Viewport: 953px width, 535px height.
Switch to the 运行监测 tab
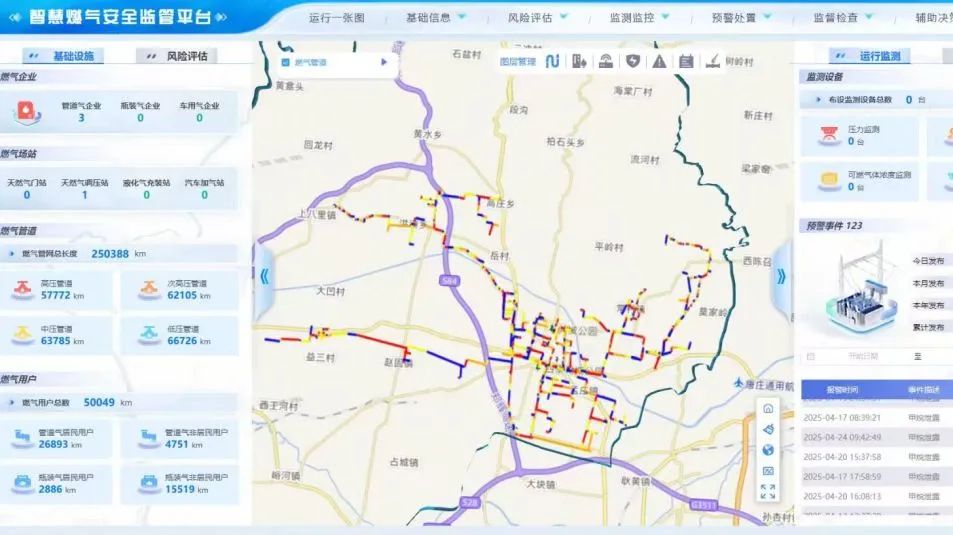(x=870, y=56)
